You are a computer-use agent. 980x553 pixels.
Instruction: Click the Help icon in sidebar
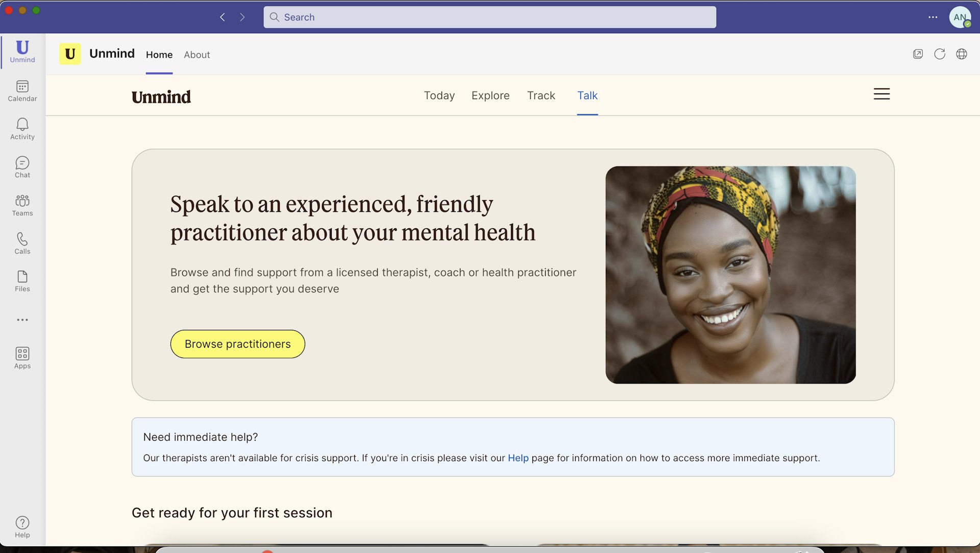coord(22,526)
